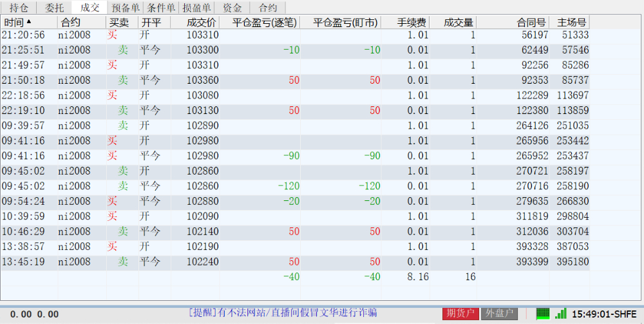Sort by 成交价 column header
Screen dimensions: 644x324
pyautogui.click(x=194, y=22)
